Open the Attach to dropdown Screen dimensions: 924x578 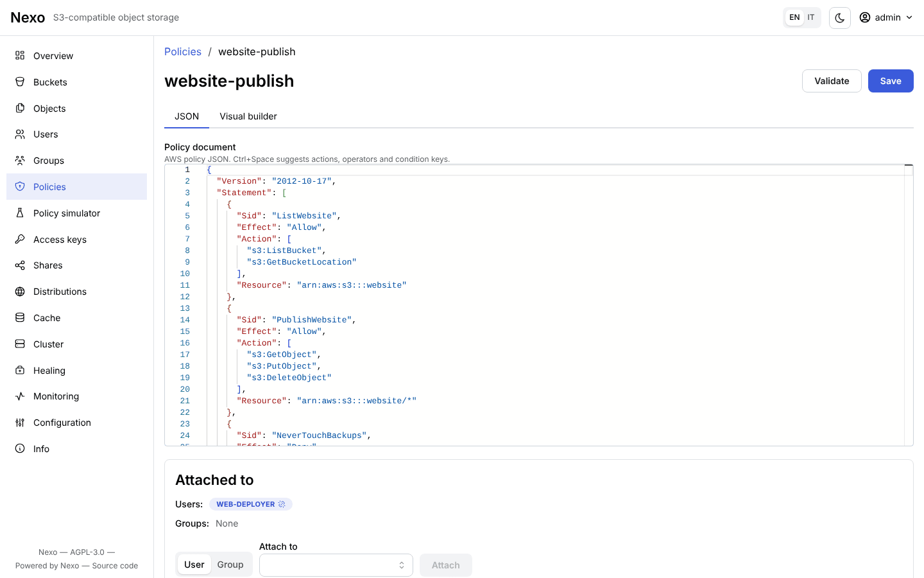click(336, 565)
